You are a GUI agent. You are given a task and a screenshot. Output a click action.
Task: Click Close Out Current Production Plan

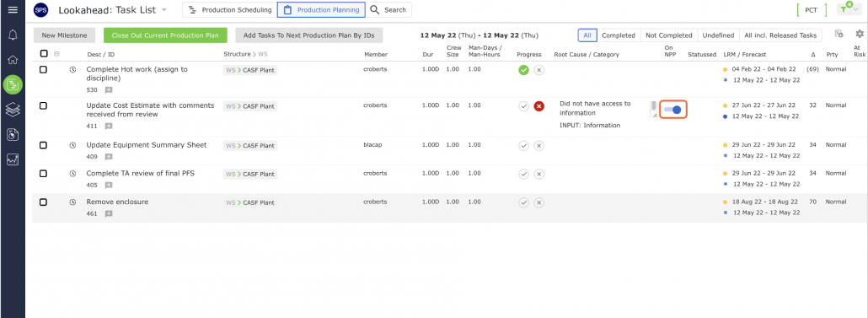coord(165,35)
